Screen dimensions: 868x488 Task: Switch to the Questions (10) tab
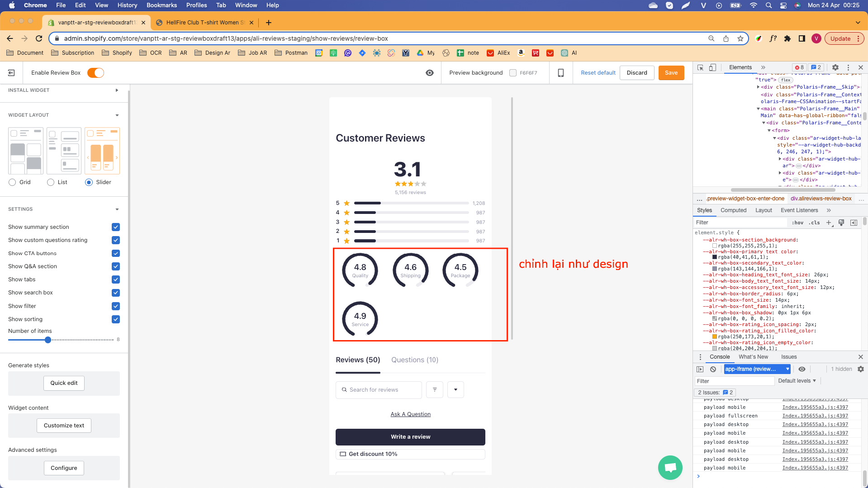coord(414,360)
